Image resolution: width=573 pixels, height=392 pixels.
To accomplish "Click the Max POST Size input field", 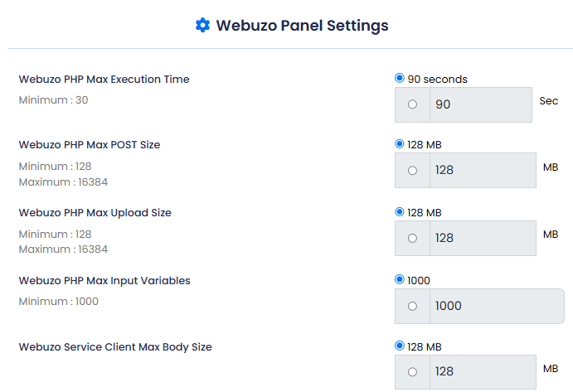I will 483,170.
